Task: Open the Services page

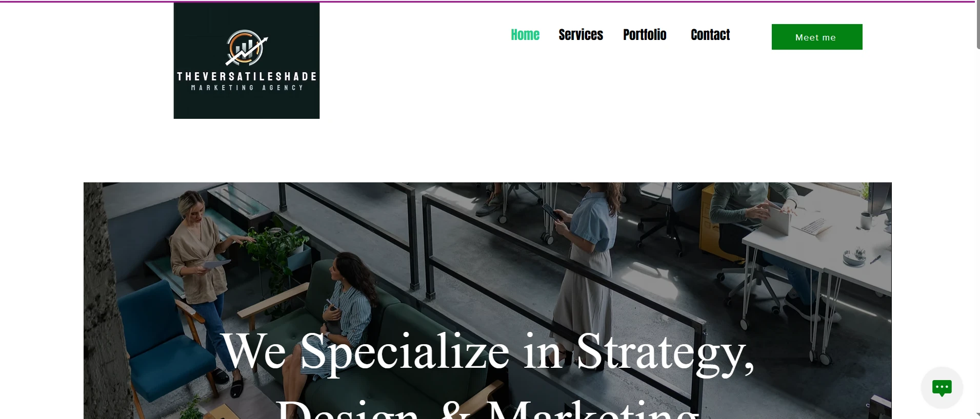Action: click(x=581, y=35)
